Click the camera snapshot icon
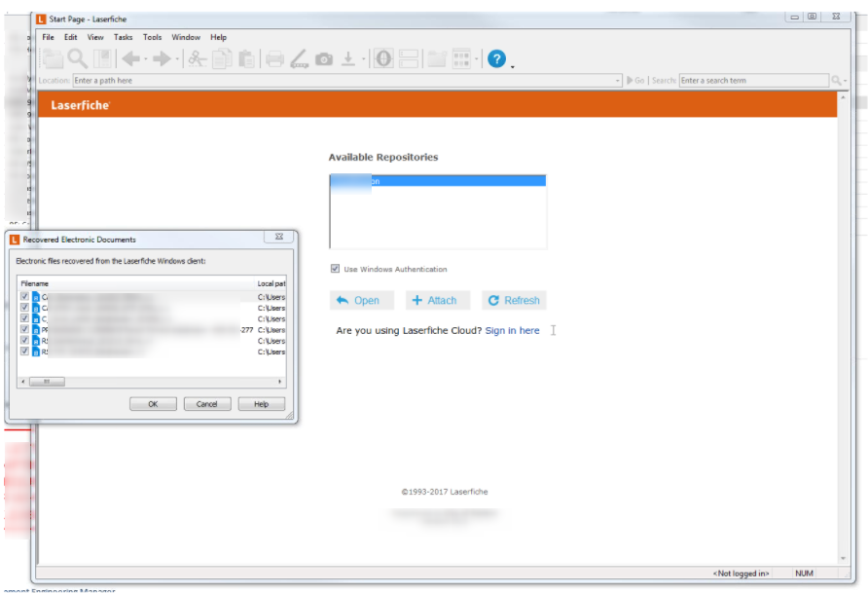This screenshot has height=593, width=868. click(324, 58)
